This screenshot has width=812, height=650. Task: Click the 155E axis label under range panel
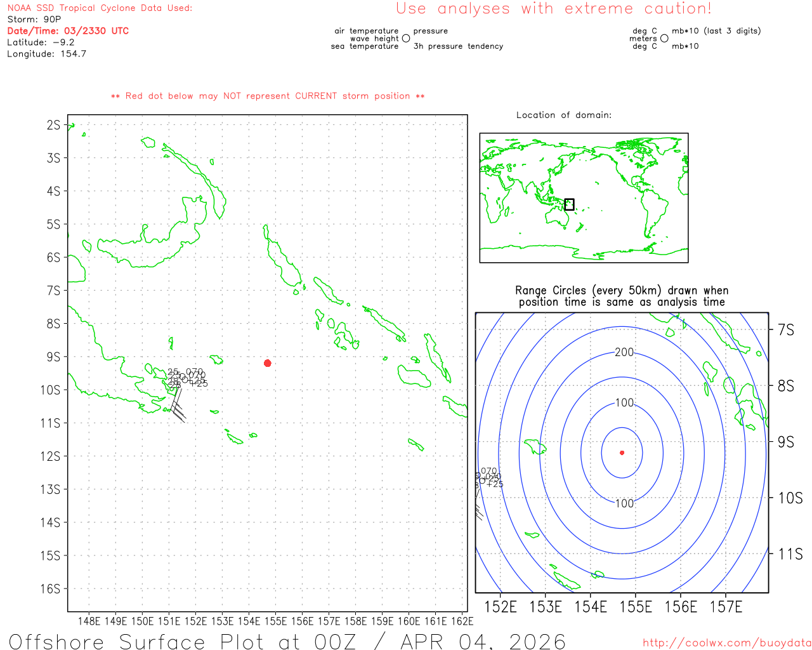click(x=636, y=607)
